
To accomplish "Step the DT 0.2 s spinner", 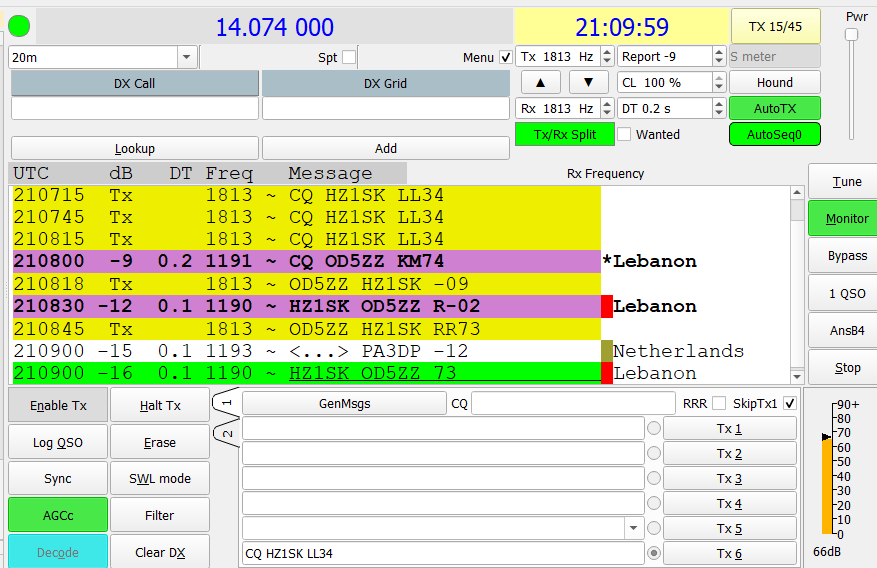I will pos(719,108).
